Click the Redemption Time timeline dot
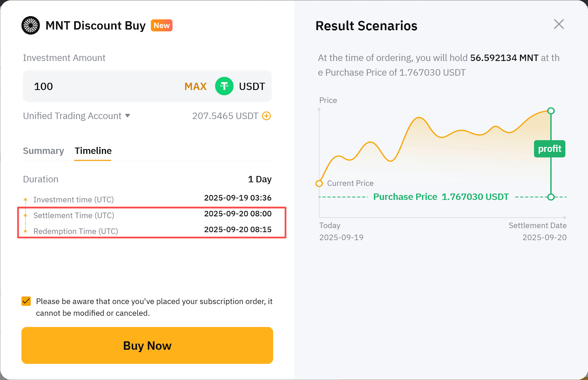The image size is (588, 380). [x=25, y=231]
